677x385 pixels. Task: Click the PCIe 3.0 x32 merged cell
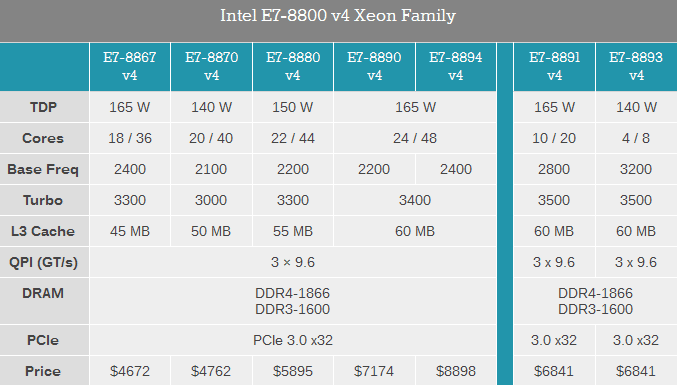[293, 340]
